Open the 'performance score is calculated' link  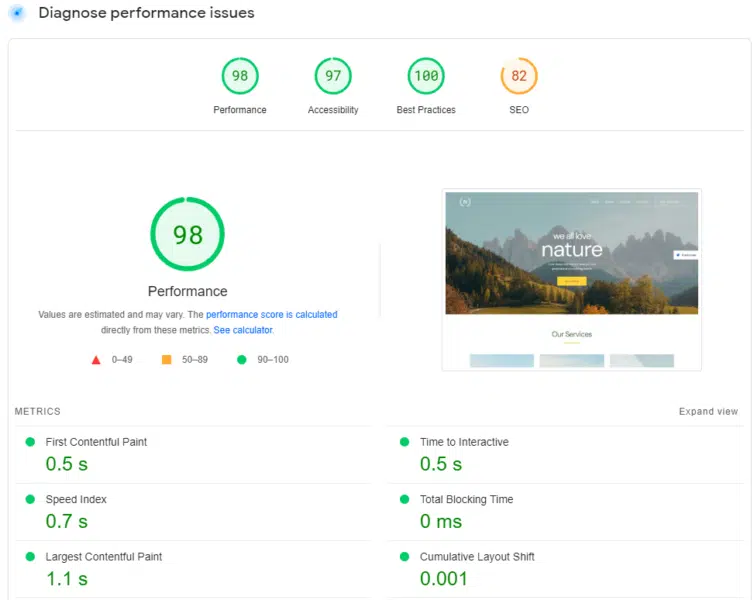pyautogui.click(x=271, y=314)
